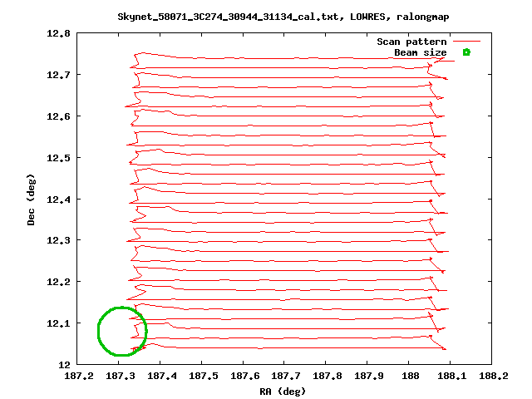This screenshot has height=399, width=532.
Task: Click the 'Dec (deg)' y-axis label
Action: 31,199
